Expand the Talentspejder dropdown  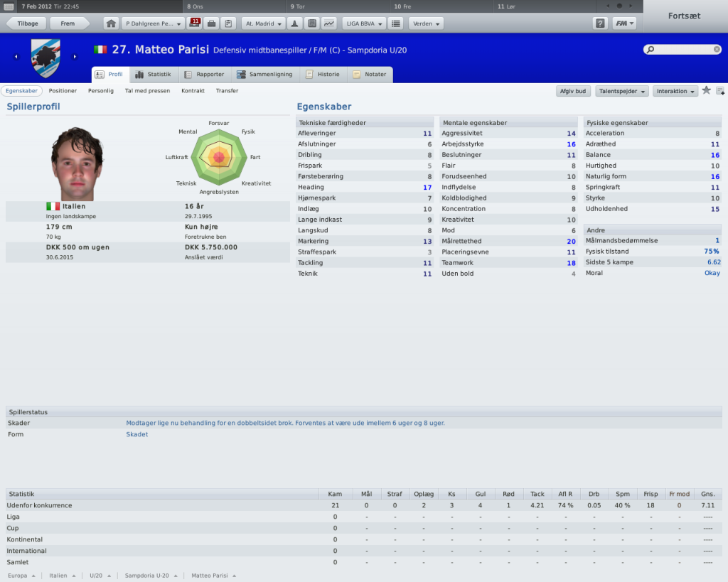pyautogui.click(x=622, y=92)
